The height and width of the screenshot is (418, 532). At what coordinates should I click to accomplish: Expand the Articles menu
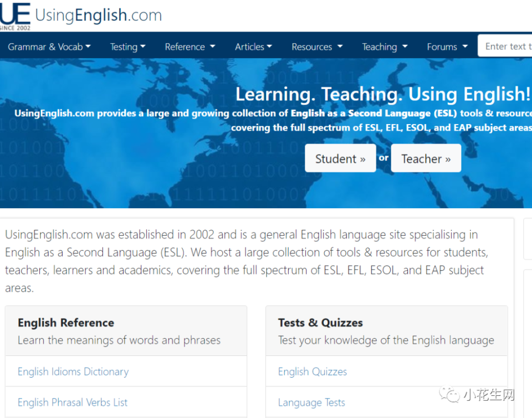[x=253, y=47]
